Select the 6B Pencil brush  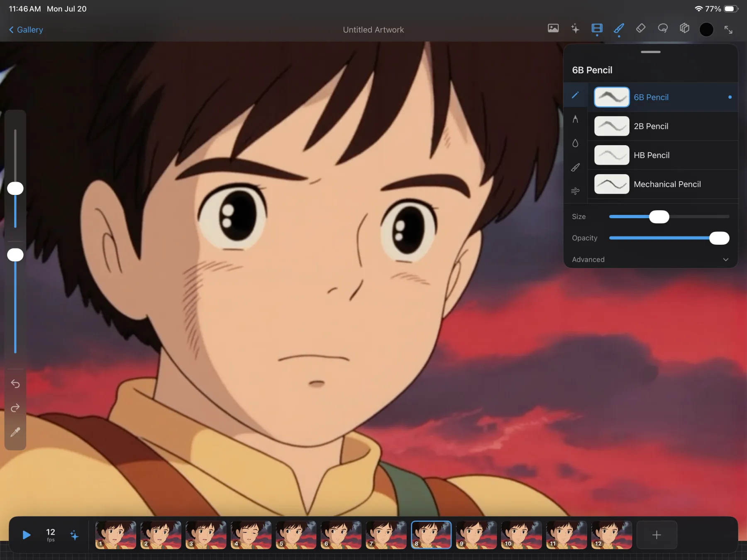point(663,97)
